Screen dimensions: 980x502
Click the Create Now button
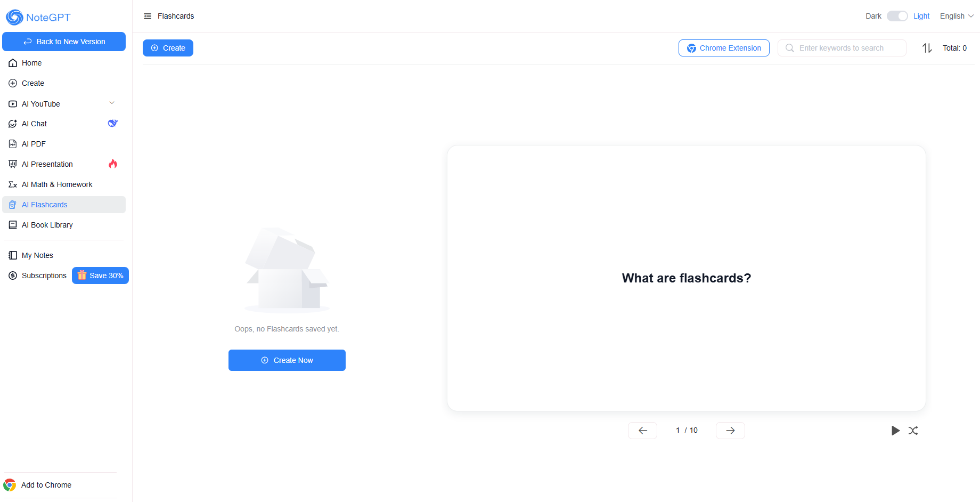[287, 360]
